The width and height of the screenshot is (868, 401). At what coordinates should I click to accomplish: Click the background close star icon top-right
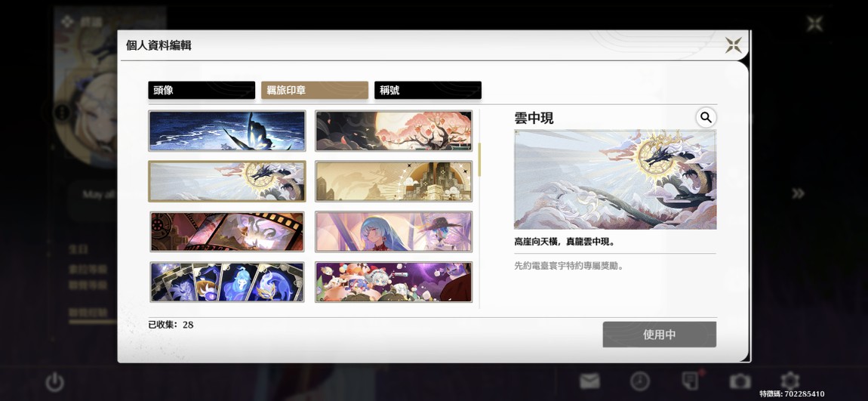coord(815,24)
